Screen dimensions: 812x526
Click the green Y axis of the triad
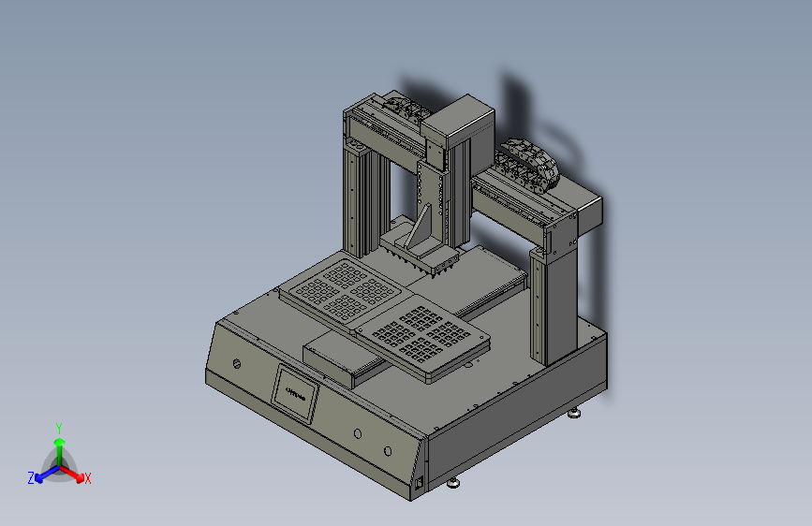coord(60,452)
